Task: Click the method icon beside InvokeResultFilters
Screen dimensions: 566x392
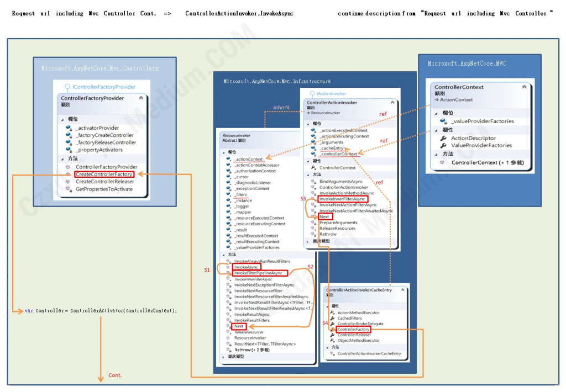Action: pyautogui.click(x=228, y=320)
